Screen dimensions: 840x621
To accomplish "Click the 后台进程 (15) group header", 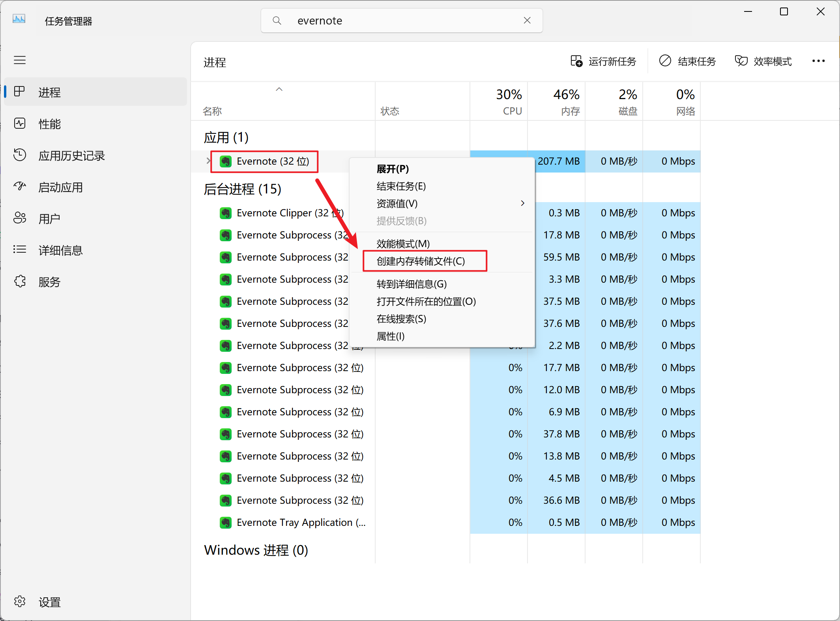I will coord(242,189).
